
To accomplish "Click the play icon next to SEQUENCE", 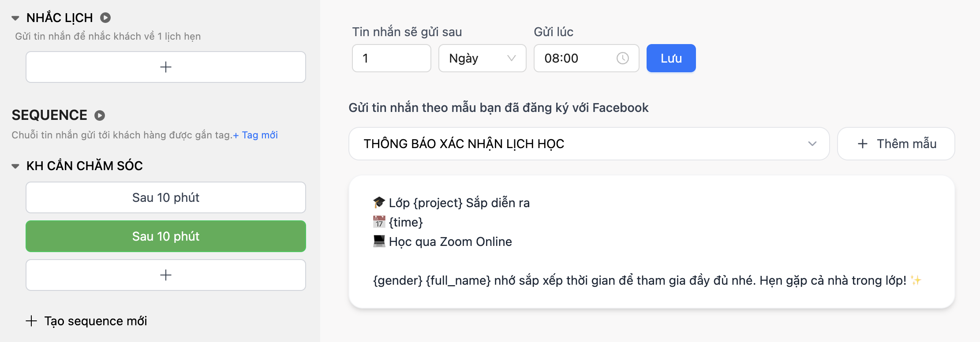I will tap(100, 115).
